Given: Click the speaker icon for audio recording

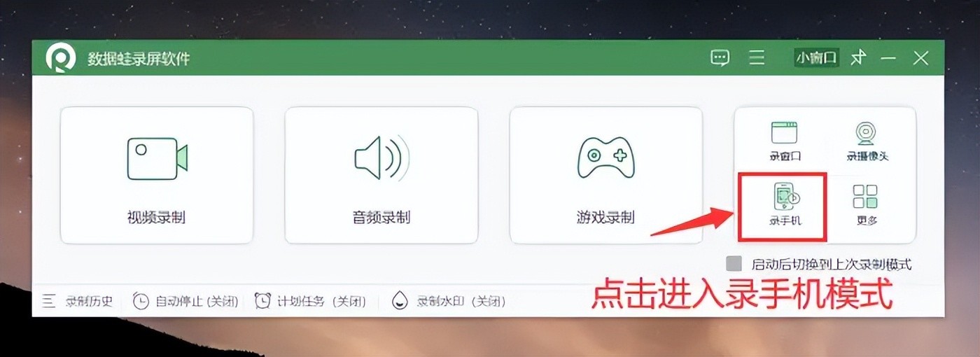Looking at the screenshot, I should (381, 158).
